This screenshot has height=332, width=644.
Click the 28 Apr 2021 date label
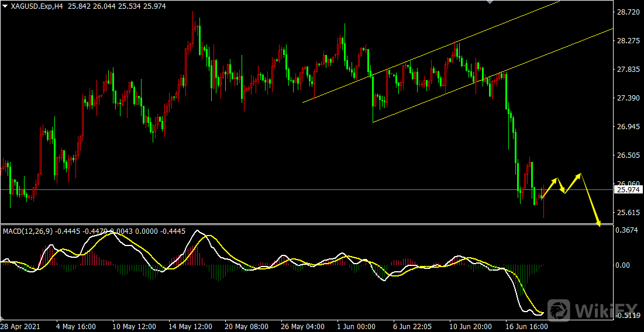[20, 327]
